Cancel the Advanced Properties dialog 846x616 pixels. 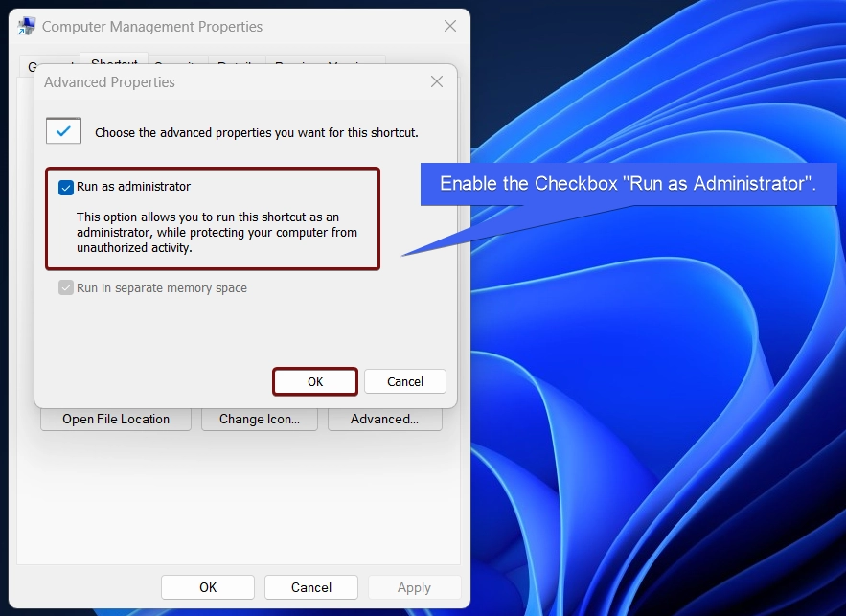(405, 382)
